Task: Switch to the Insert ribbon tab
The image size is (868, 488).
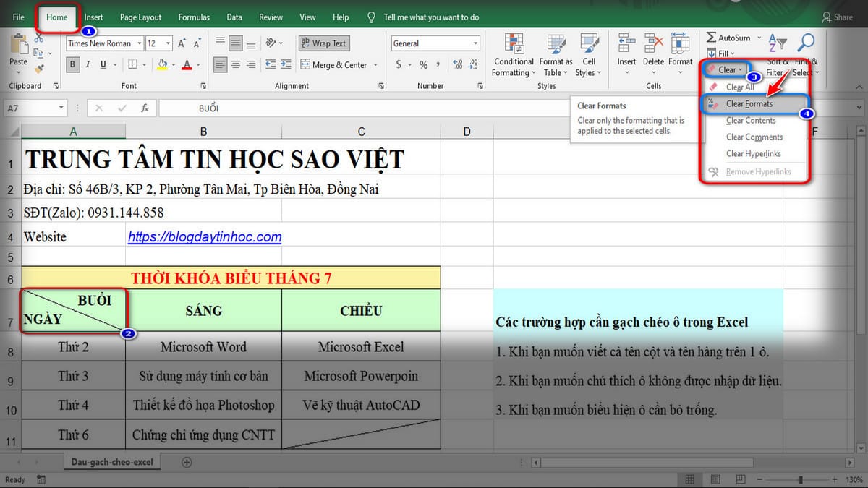Action: pos(93,17)
